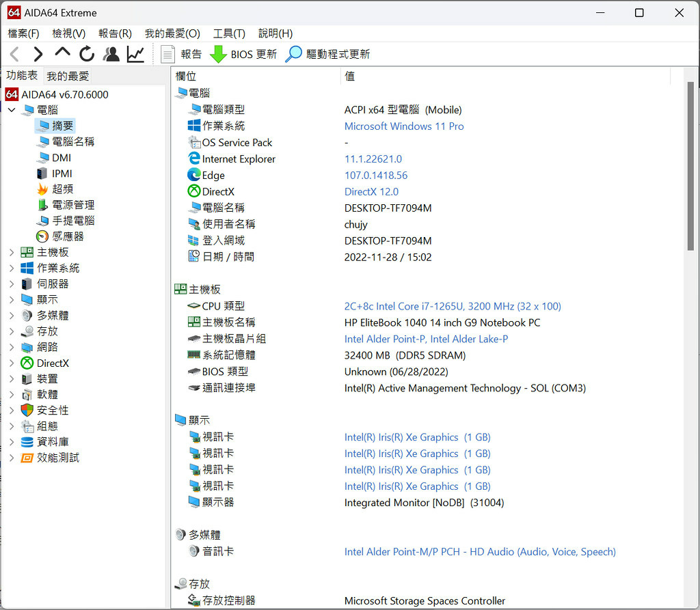Expand the 顯示 tree node
This screenshot has width=700, height=610.
[12, 300]
